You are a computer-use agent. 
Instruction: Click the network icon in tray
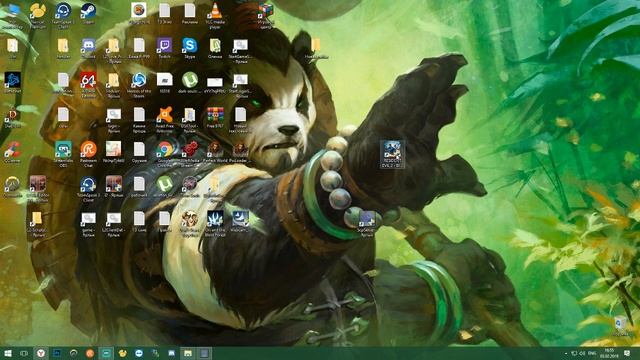point(574,353)
